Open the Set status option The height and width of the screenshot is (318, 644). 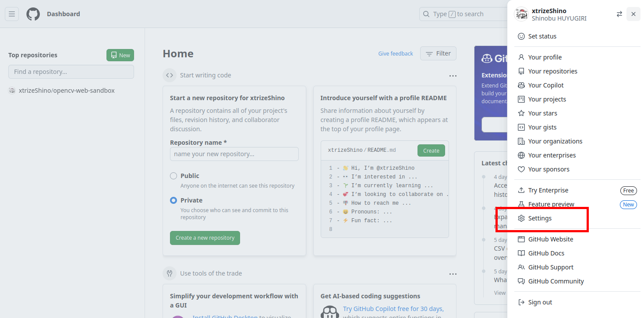542,36
